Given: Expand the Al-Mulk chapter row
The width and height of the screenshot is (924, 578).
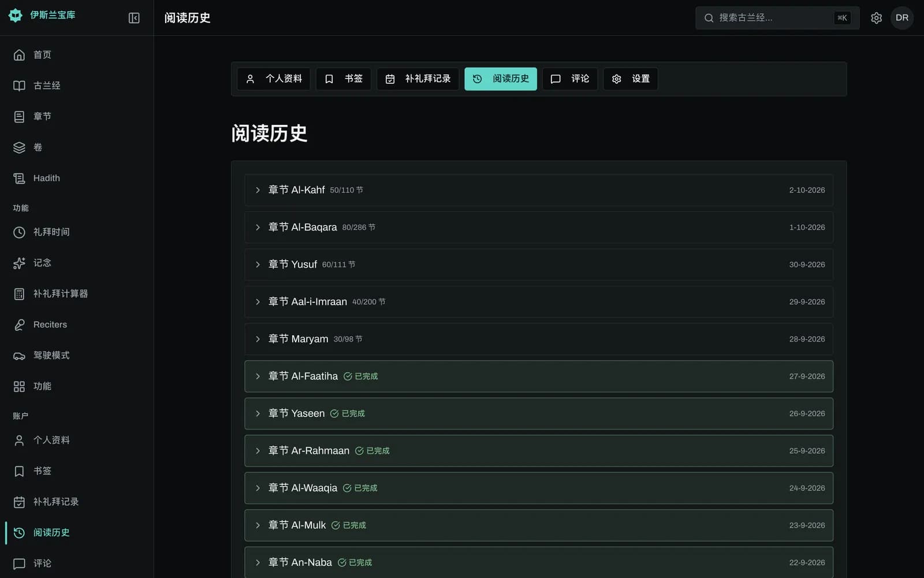Looking at the screenshot, I should coord(539,525).
